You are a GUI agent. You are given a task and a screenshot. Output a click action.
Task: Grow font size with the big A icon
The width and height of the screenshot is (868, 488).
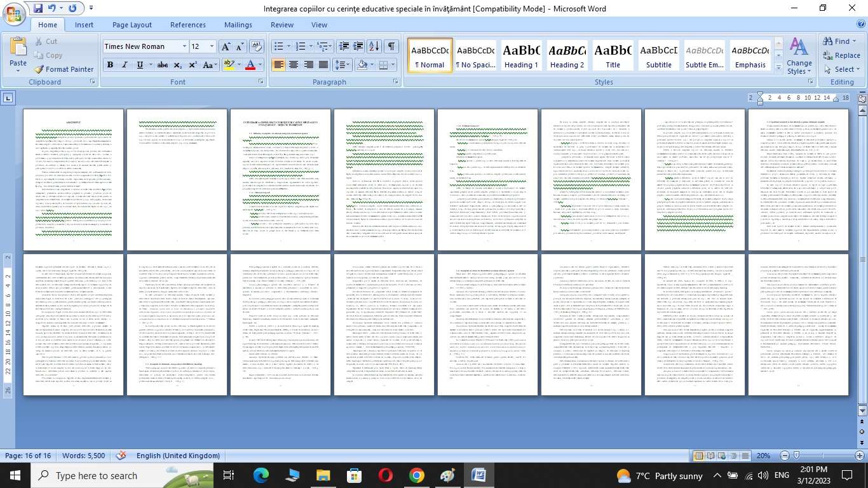(226, 46)
